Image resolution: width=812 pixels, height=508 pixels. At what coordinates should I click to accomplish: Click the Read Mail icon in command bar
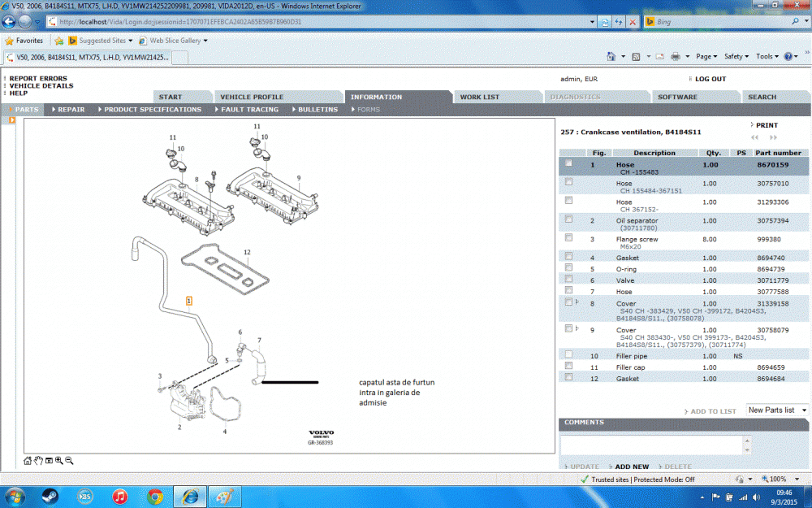coord(659,57)
